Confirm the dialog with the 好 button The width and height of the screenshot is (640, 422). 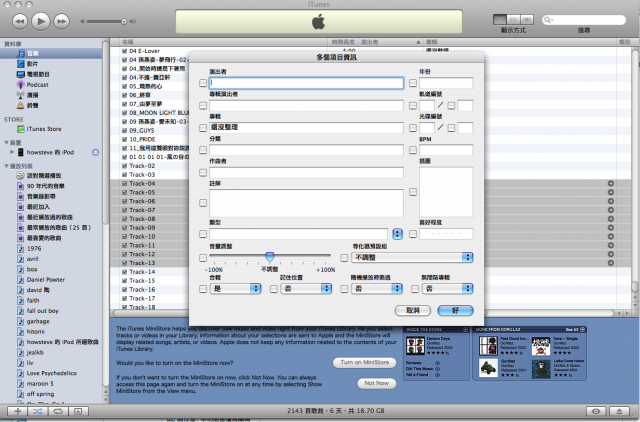pyautogui.click(x=456, y=311)
